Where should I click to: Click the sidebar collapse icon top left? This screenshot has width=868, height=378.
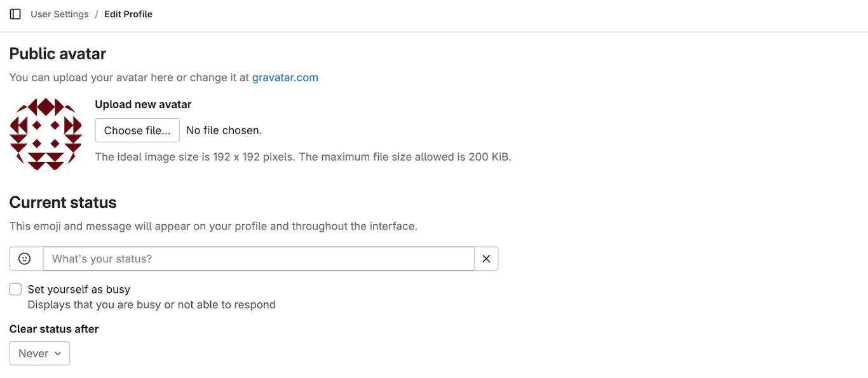tap(15, 13)
